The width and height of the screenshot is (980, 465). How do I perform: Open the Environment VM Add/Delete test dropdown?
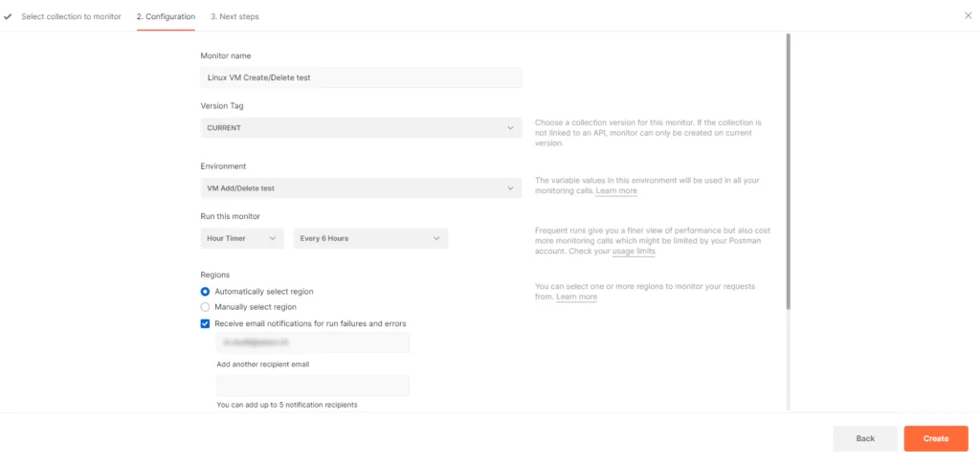[x=361, y=188]
